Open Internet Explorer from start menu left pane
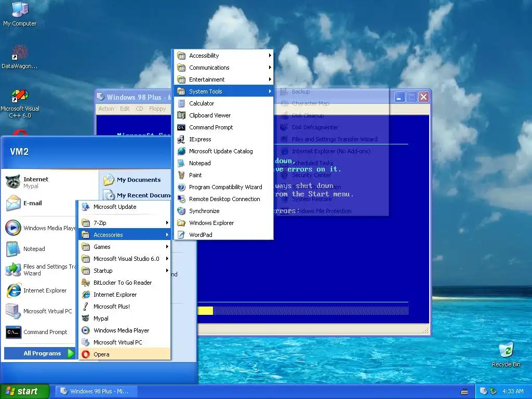Viewport: 532px width, 399px height. (x=40, y=290)
